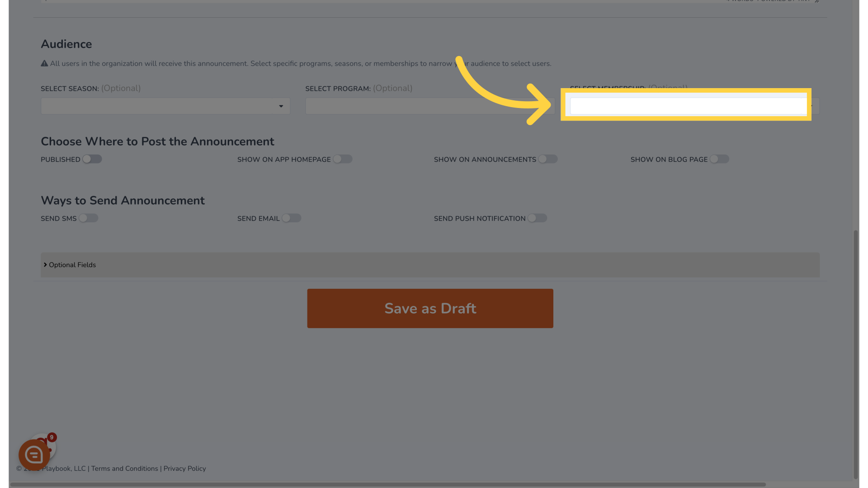Click the SELECT SEASON optional dropdown arrow
Image resolution: width=868 pixels, height=488 pixels.
click(x=281, y=105)
